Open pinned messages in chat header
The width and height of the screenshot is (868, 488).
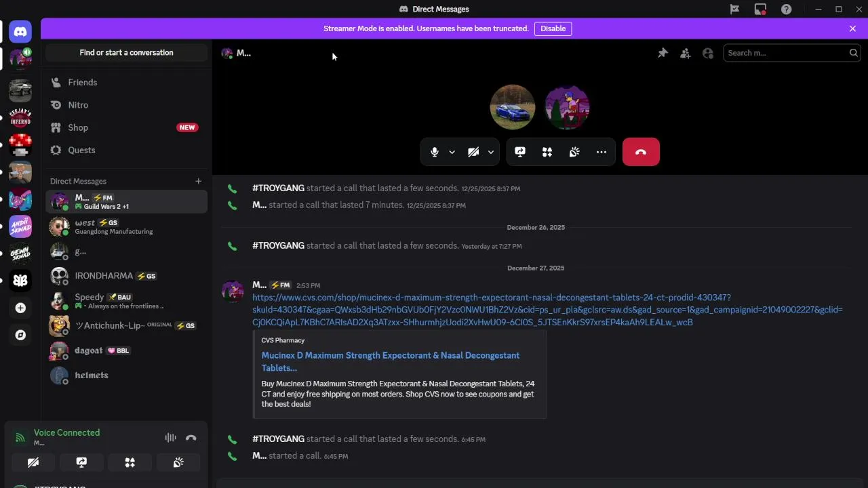tap(663, 53)
